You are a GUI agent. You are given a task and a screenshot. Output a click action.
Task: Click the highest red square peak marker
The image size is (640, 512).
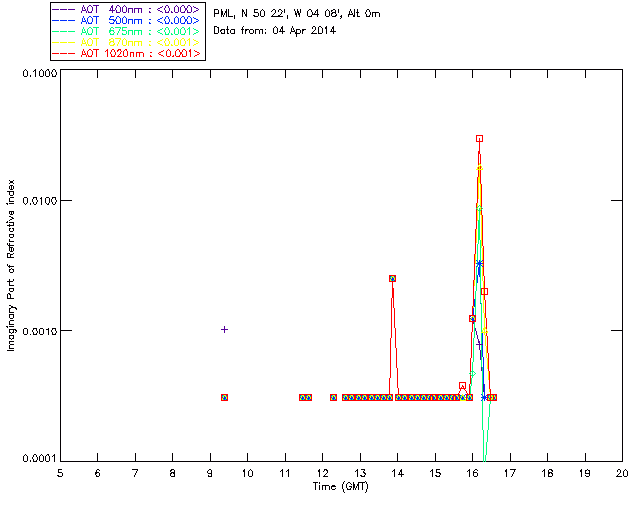point(480,139)
